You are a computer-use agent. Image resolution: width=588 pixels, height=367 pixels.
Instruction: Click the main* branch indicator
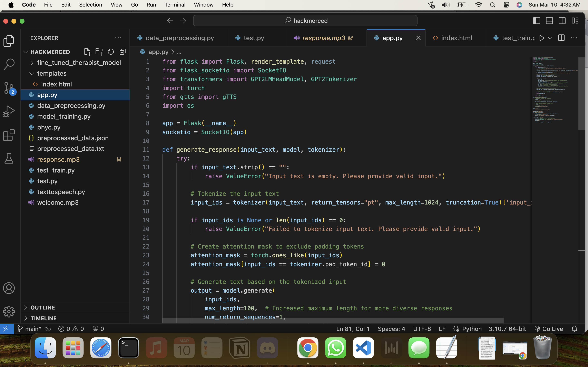pos(29,329)
